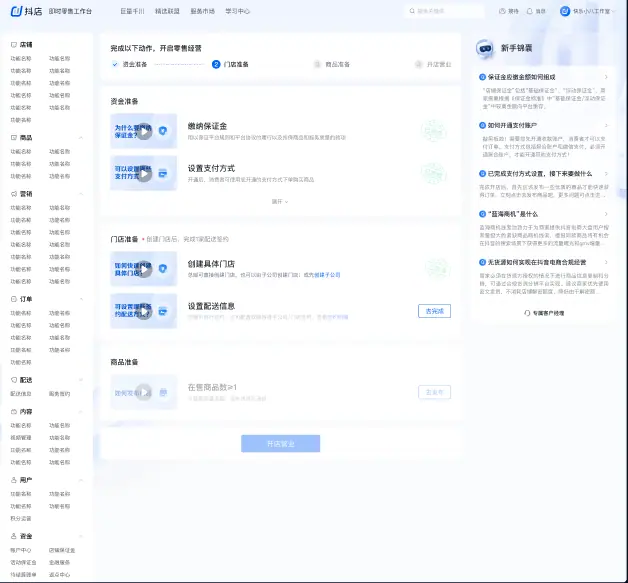
Task: Click the 新手锦囊 robot mascot icon
Action: [485, 48]
